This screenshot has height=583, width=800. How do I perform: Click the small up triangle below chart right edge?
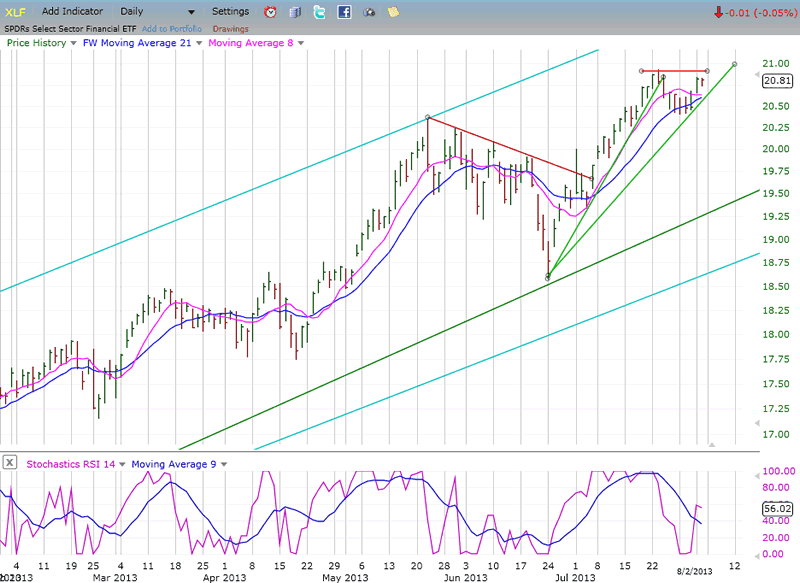click(712, 445)
